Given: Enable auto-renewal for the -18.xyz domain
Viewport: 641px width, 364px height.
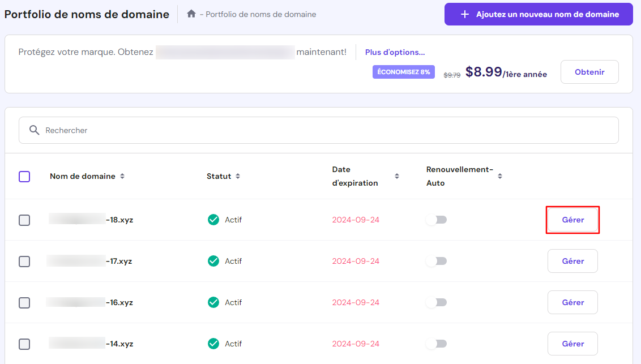Looking at the screenshot, I should tap(435, 220).
